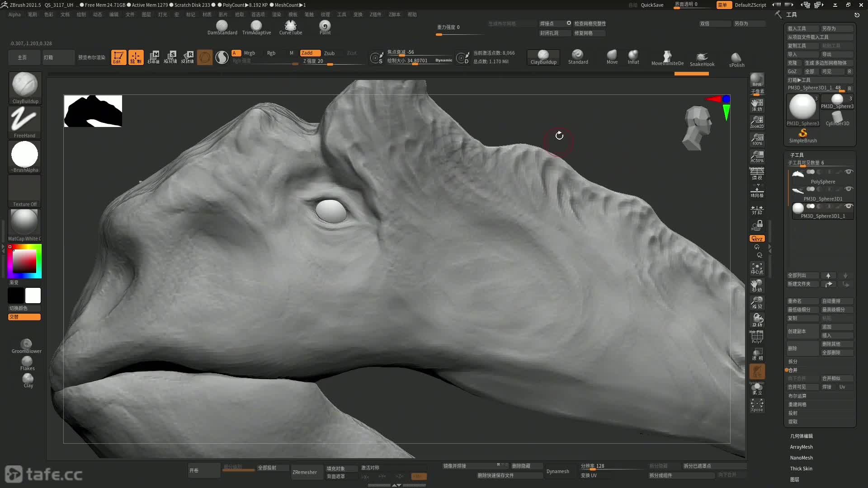Click the Zoom2D navigation icon
This screenshot has height=488, width=868.
[757, 122]
